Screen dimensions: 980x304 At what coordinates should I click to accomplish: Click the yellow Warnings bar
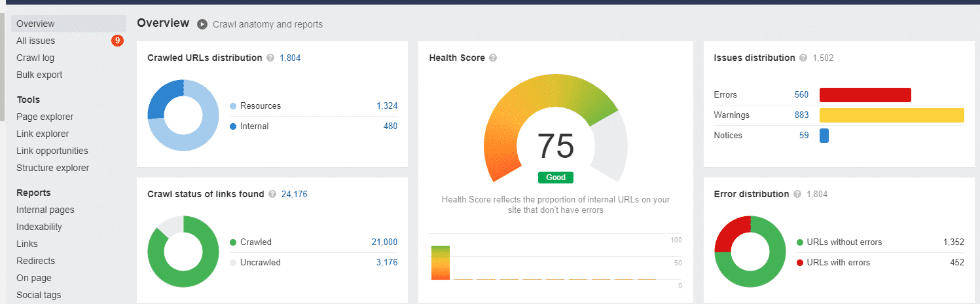(892, 115)
